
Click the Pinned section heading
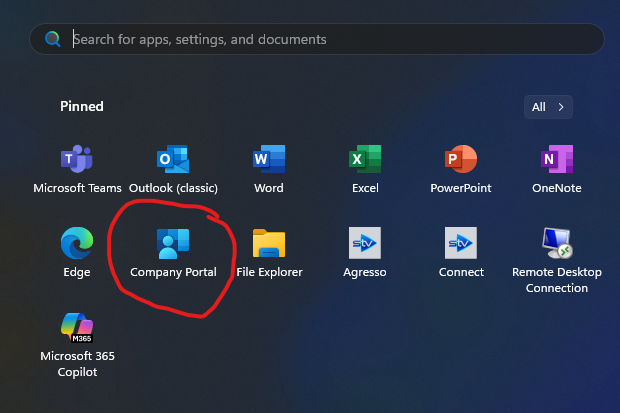pos(82,106)
